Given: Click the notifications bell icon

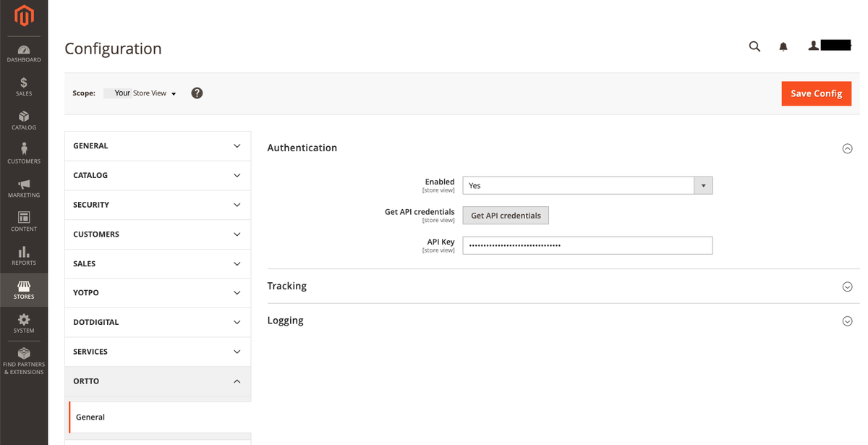Looking at the screenshot, I should [x=783, y=46].
